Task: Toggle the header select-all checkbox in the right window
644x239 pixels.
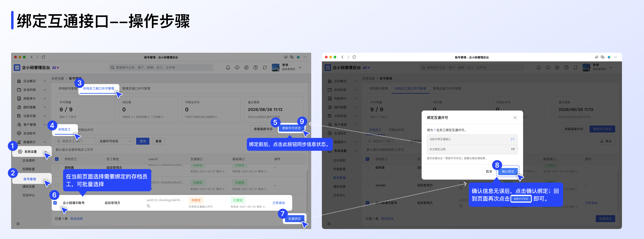Action: click(368, 159)
